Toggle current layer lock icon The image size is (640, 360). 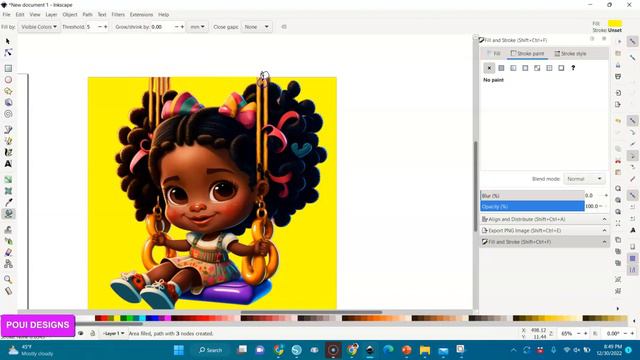93,333
